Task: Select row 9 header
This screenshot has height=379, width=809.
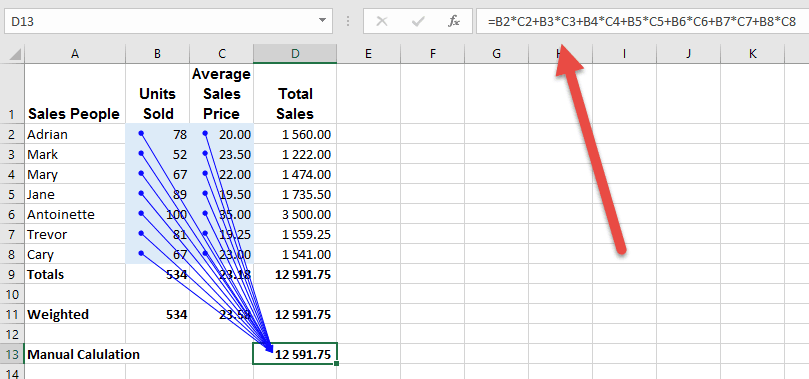Action: [x=12, y=274]
